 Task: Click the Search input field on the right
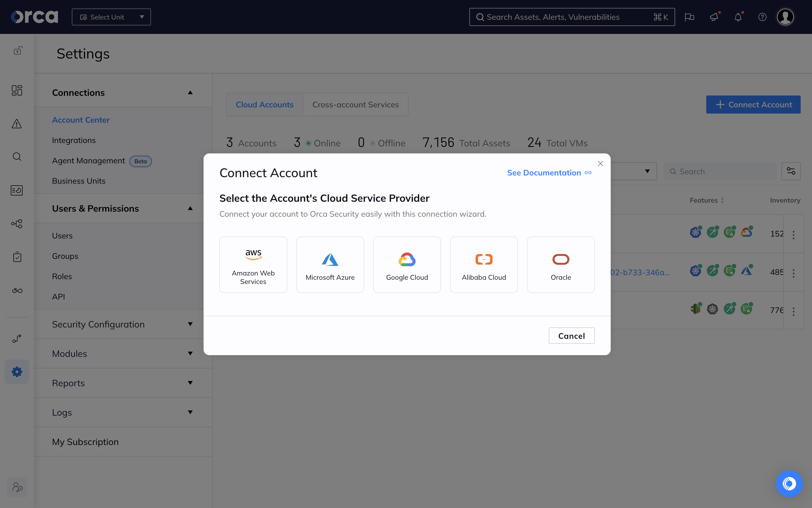721,171
